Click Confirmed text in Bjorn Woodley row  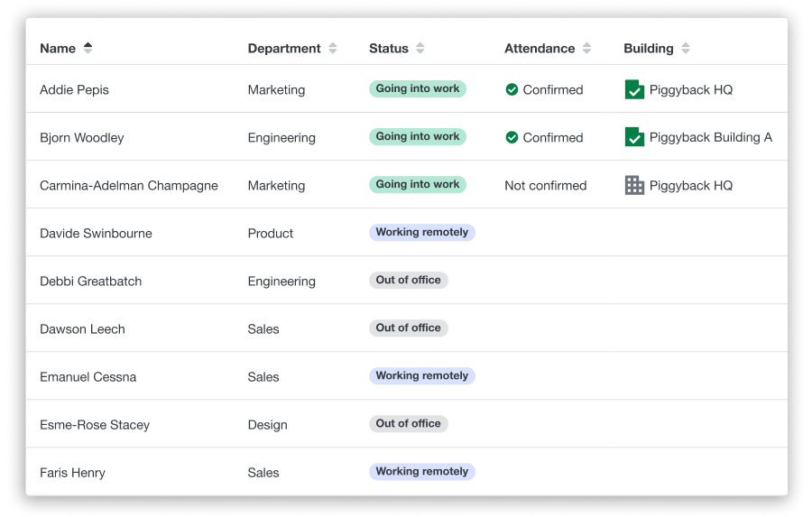pos(553,137)
